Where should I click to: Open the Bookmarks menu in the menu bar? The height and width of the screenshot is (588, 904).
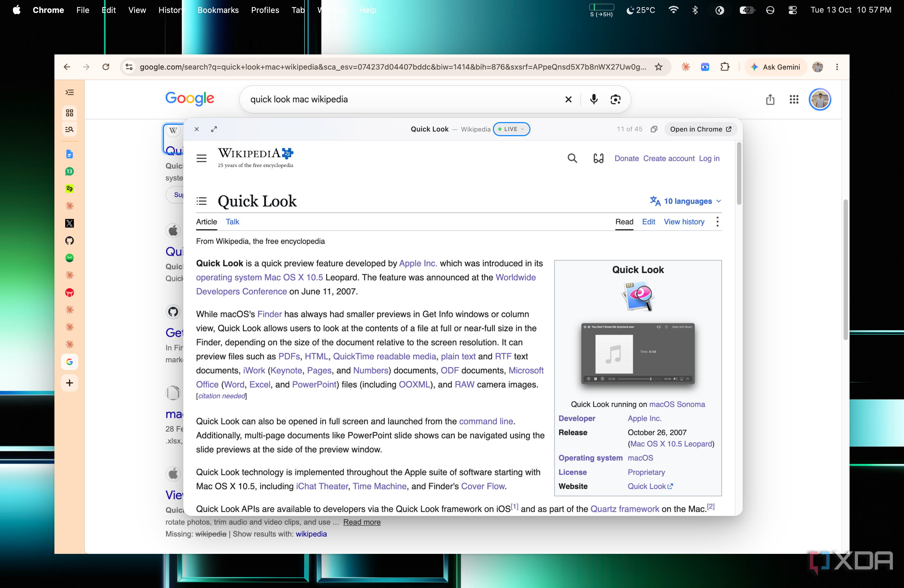point(218,10)
